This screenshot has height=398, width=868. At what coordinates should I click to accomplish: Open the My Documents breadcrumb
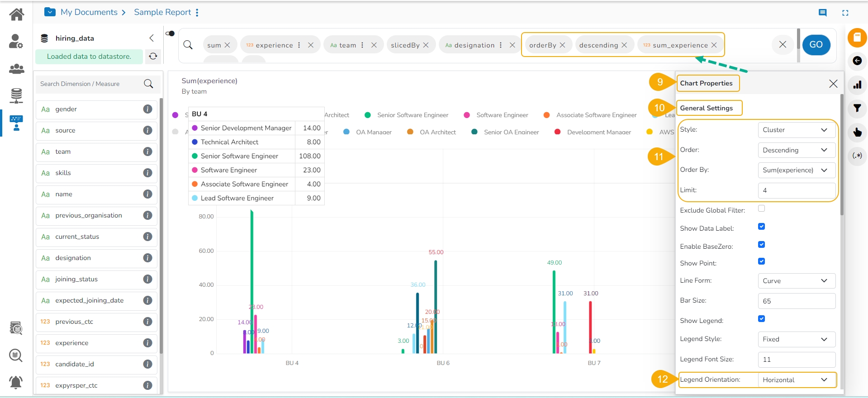coord(89,12)
